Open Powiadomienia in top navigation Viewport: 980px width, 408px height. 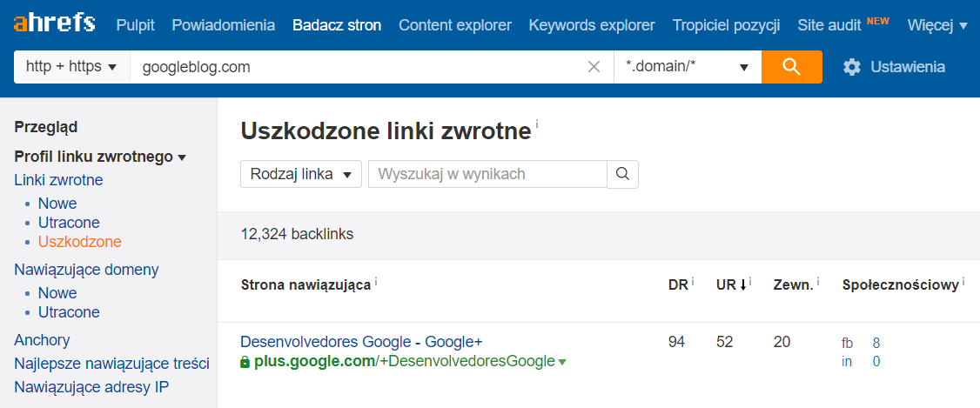point(223,25)
